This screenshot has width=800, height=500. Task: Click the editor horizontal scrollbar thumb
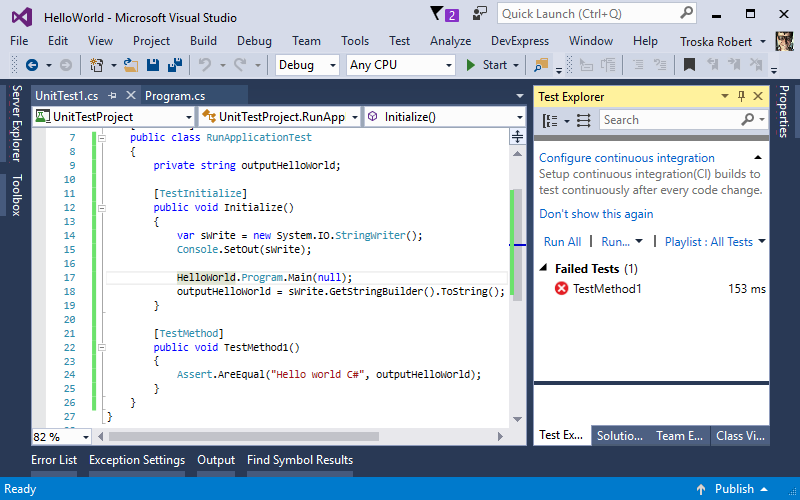244,437
